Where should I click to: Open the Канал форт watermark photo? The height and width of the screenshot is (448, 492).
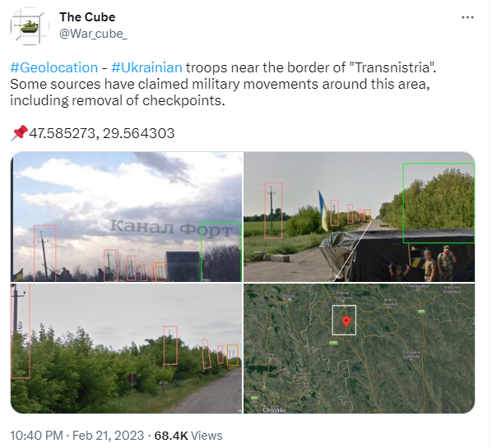coord(127,218)
